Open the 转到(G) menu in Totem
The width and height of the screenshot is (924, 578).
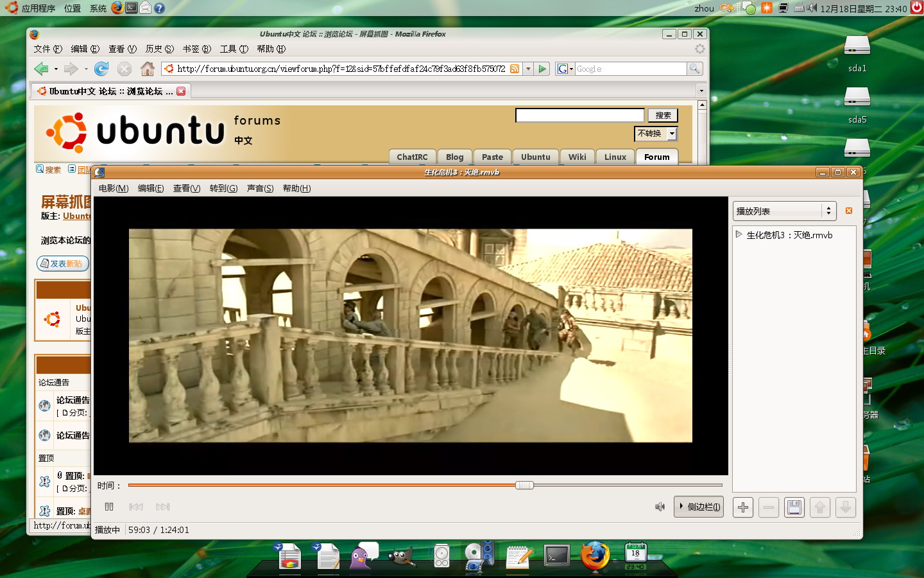tap(223, 188)
